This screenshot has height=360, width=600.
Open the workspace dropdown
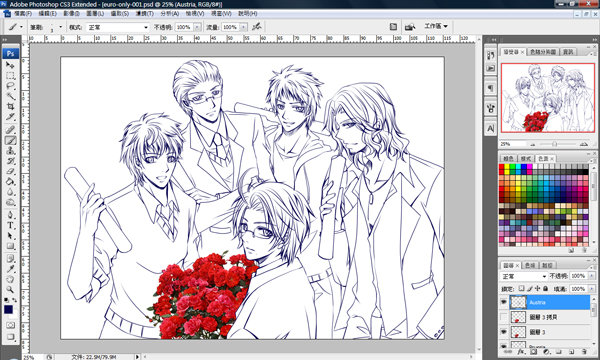436,26
